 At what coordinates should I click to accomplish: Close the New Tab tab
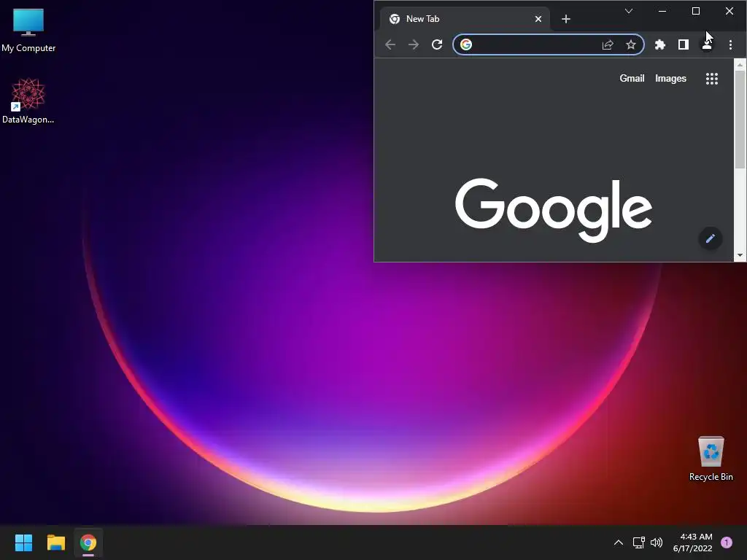point(538,19)
